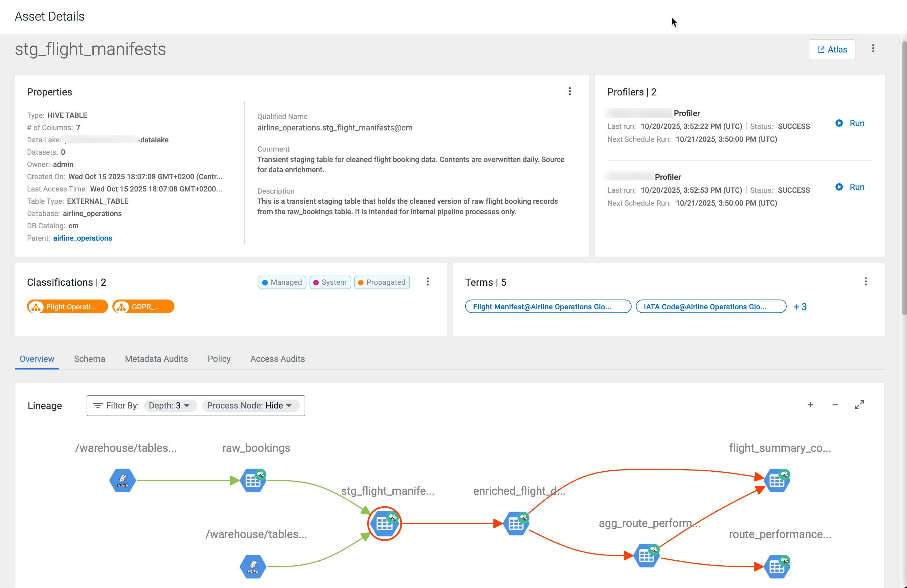Expand the +3 additional terms
Image resolution: width=907 pixels, height=588 pixels.
(800, 307)
